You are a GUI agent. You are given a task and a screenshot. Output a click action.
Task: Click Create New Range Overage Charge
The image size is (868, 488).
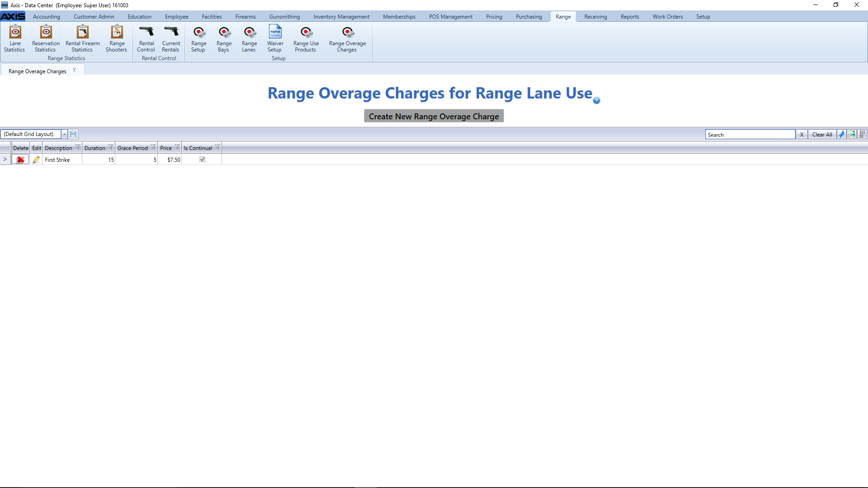pyautogui.click(x=434, y=116)
